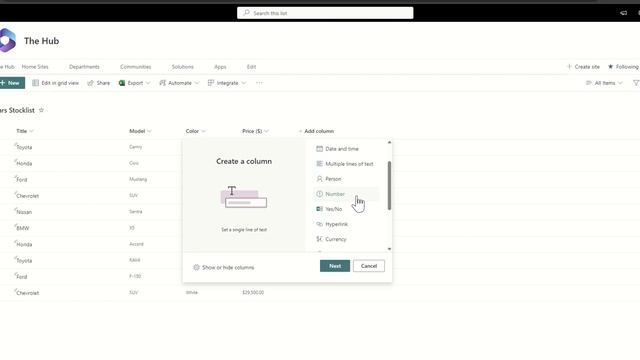The image size is (640, 360).
Task: Click the Hyperlink type chain icon
Action: point(320,224)
